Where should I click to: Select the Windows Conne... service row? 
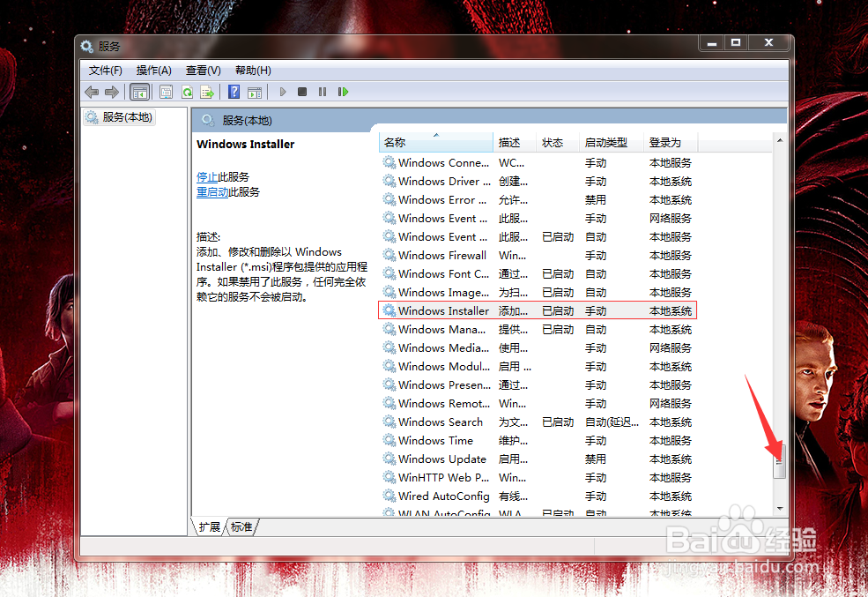[x=538, y=163]
